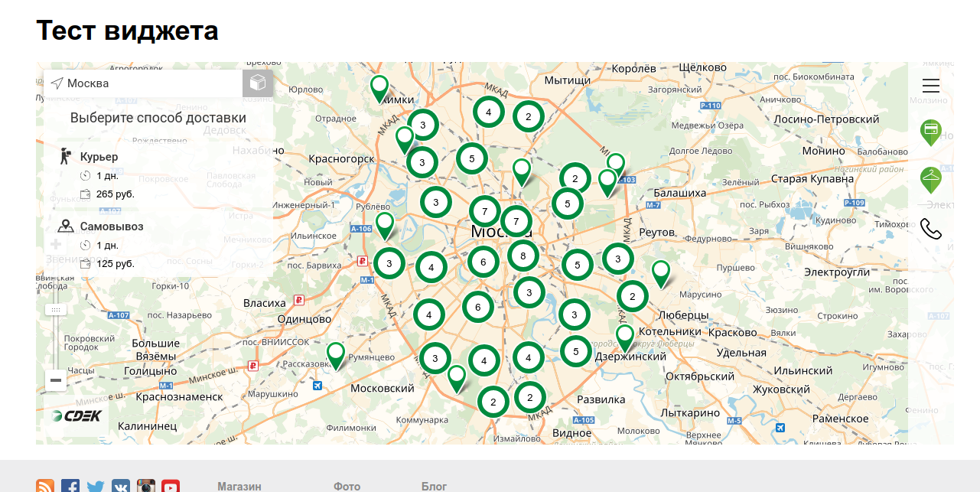Click the '265 руб.' courier price

[116, 194]
